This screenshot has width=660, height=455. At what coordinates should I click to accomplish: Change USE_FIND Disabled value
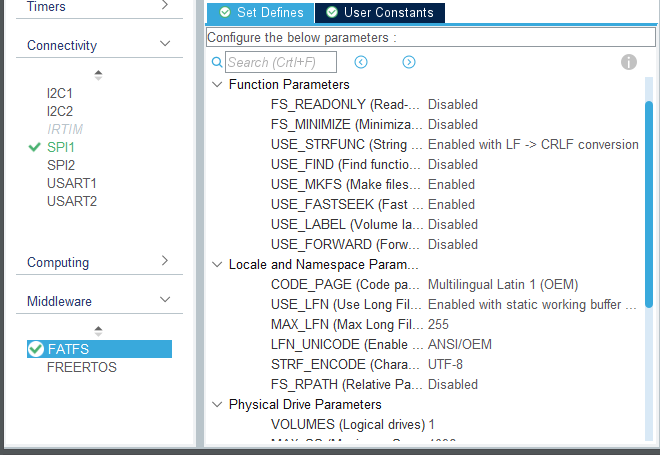[453, 165]
